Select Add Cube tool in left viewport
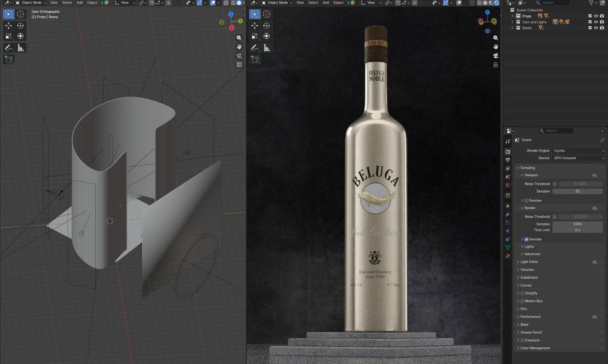 tap(9, 60)
